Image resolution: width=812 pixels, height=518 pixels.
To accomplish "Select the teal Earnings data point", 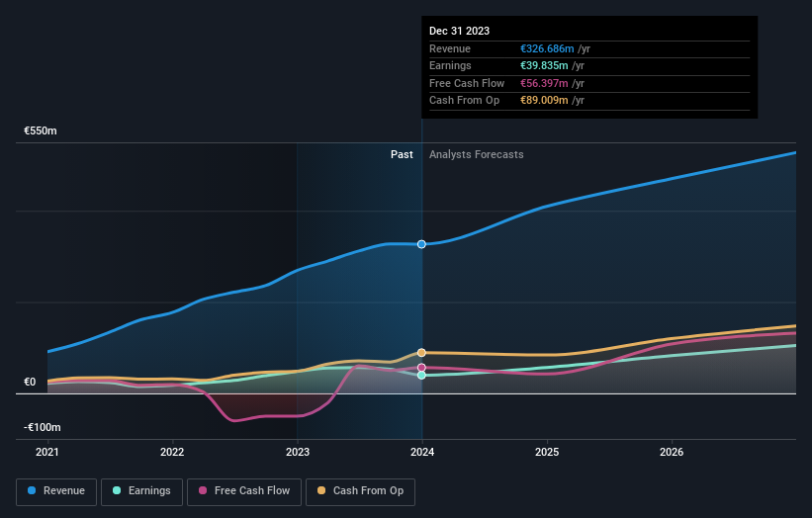I will pos(421,376).
